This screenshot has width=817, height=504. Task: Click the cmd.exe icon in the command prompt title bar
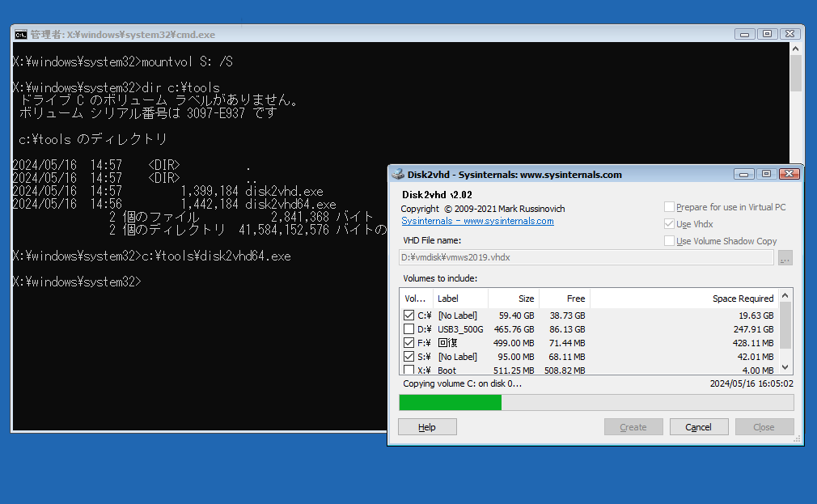(x=20, y=34)
